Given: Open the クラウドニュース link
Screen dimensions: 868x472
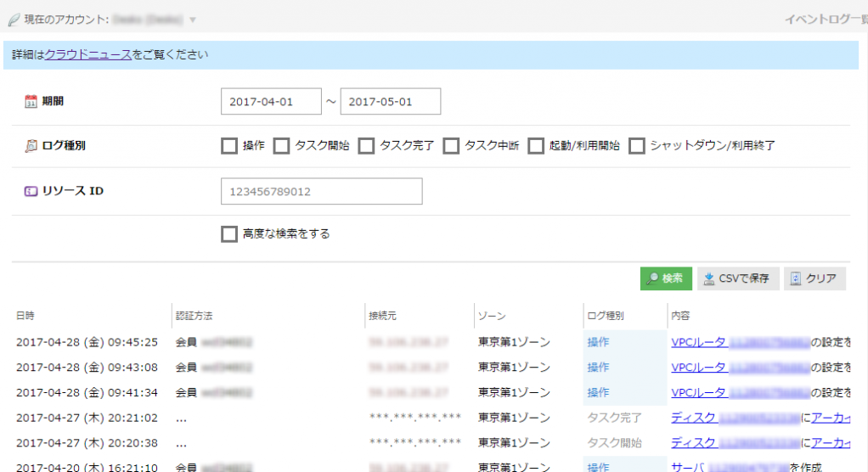Looking at the screenshot, I should (x=88, y=55).
